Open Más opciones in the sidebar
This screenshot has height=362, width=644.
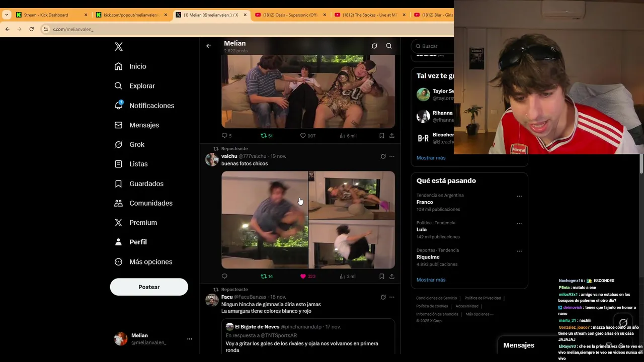pos(143,262)
